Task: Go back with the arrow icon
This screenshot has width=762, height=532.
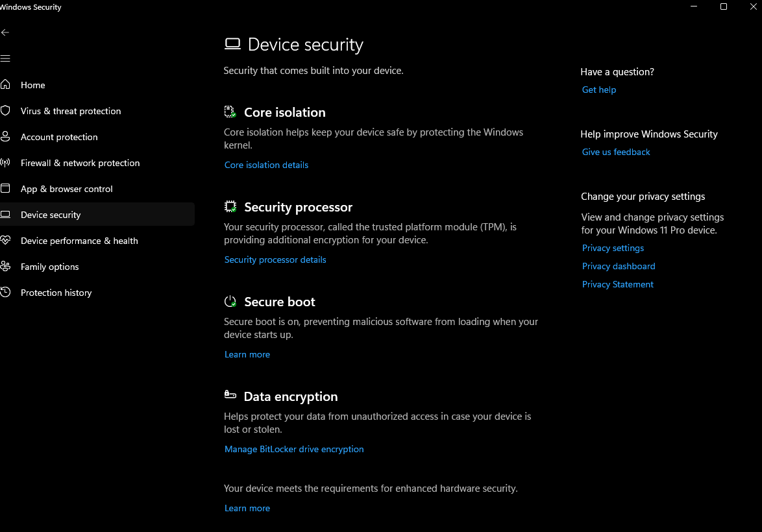Action: pos(5,32)
